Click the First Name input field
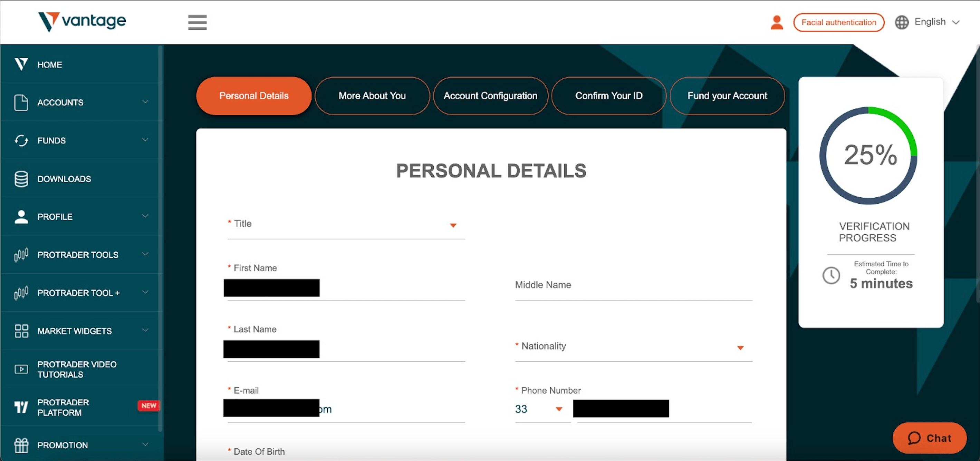Screen dimensions: 980x461 346,288
